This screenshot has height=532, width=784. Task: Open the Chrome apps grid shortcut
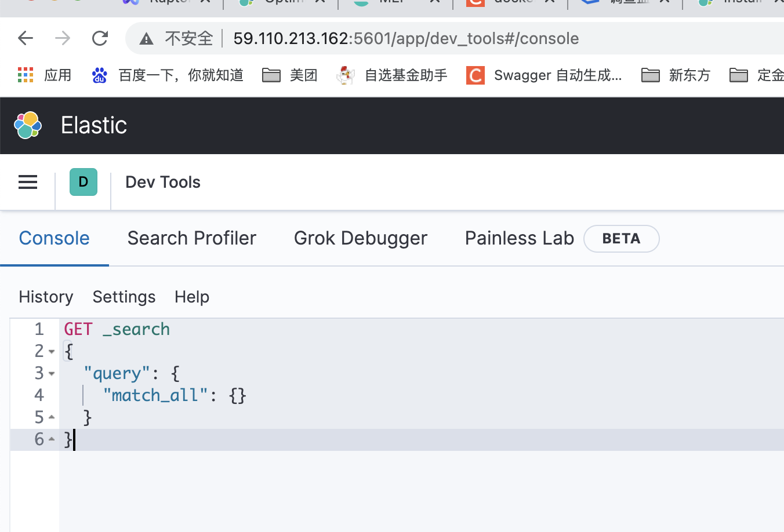point(26,75)
